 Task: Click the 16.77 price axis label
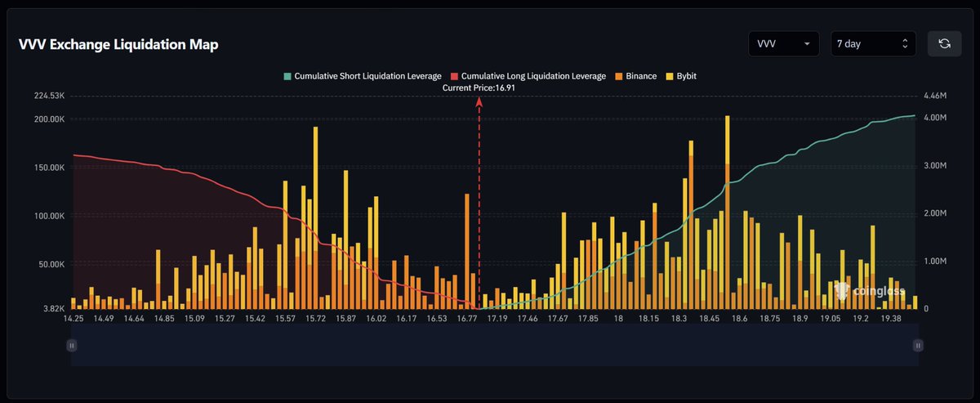[467, 319]
